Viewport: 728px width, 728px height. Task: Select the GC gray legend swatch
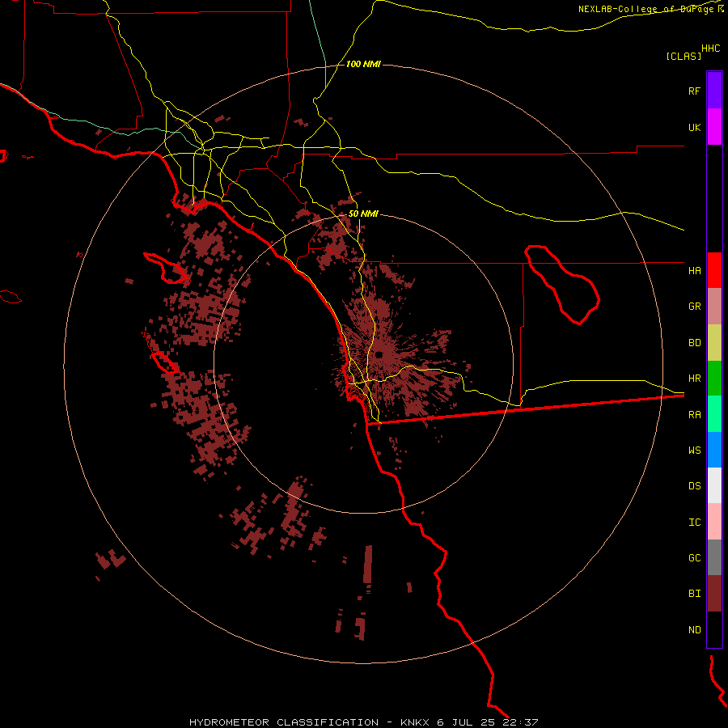pyautogui.click(x=714, y=557)
